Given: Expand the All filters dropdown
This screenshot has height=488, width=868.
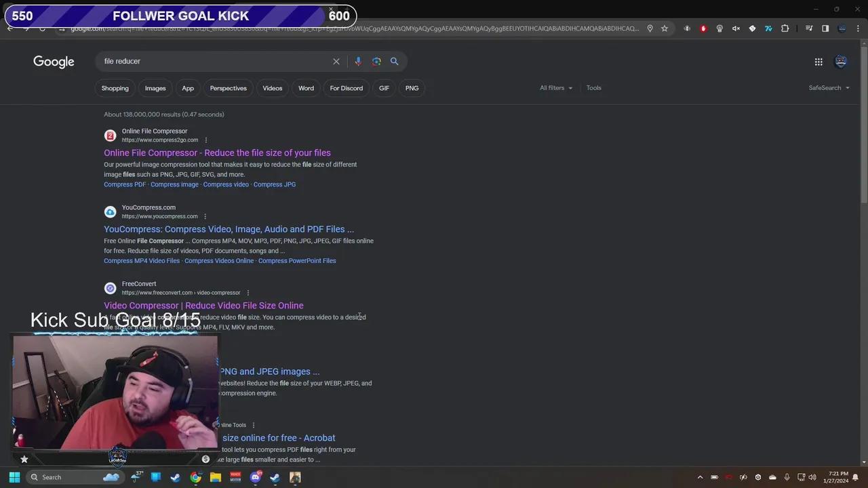Looking at the screenshot, I should click(556, 88).
